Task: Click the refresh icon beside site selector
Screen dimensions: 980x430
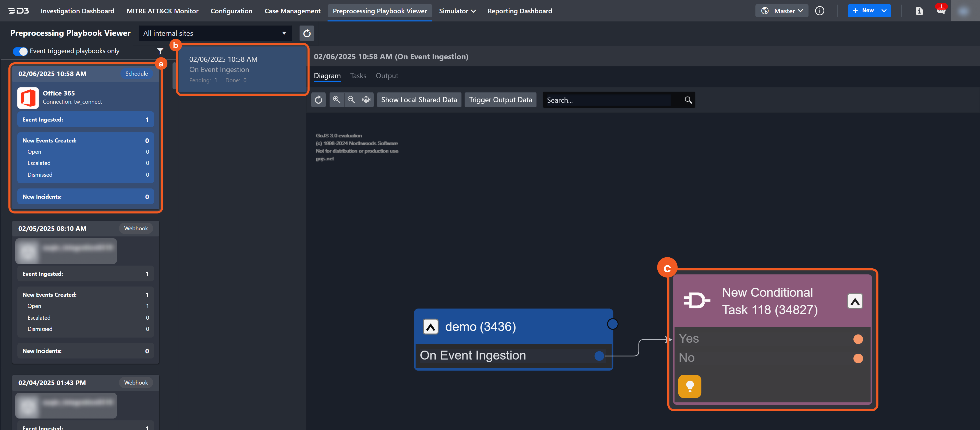Action: pyautogui.click(x=307, y=33)
